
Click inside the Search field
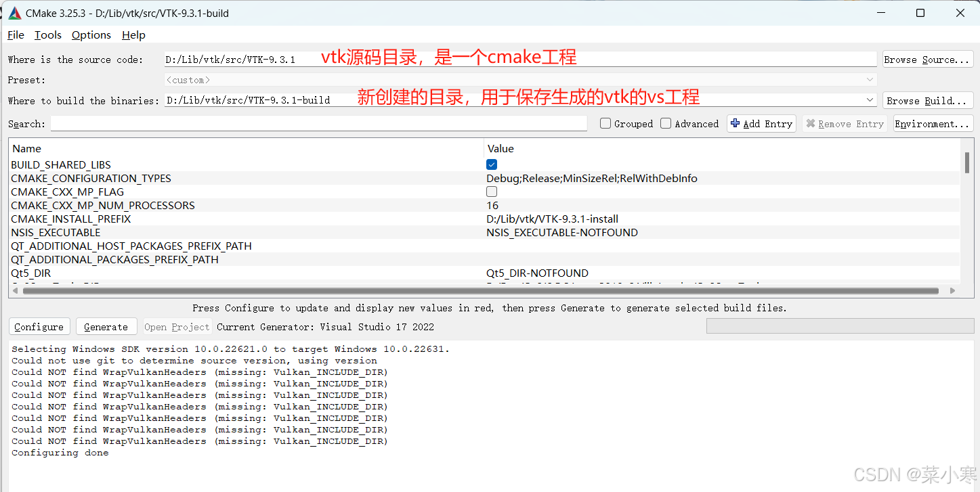pos(318,123)
